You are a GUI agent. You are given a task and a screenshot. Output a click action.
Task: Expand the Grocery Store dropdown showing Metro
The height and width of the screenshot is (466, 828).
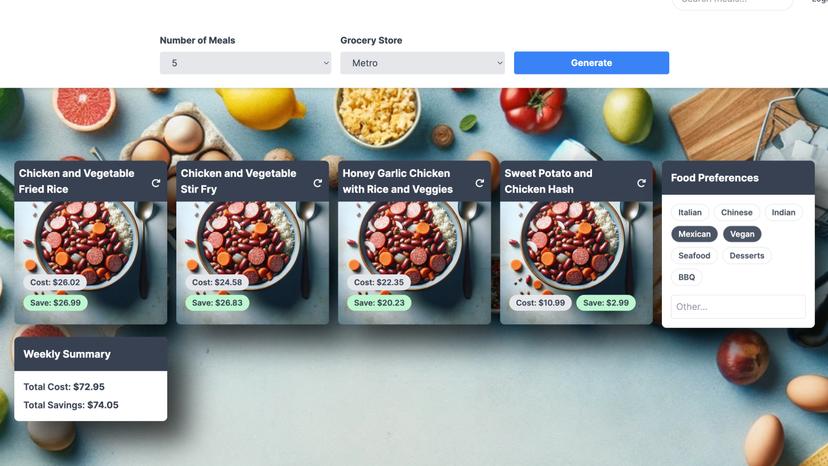point(422,63)
